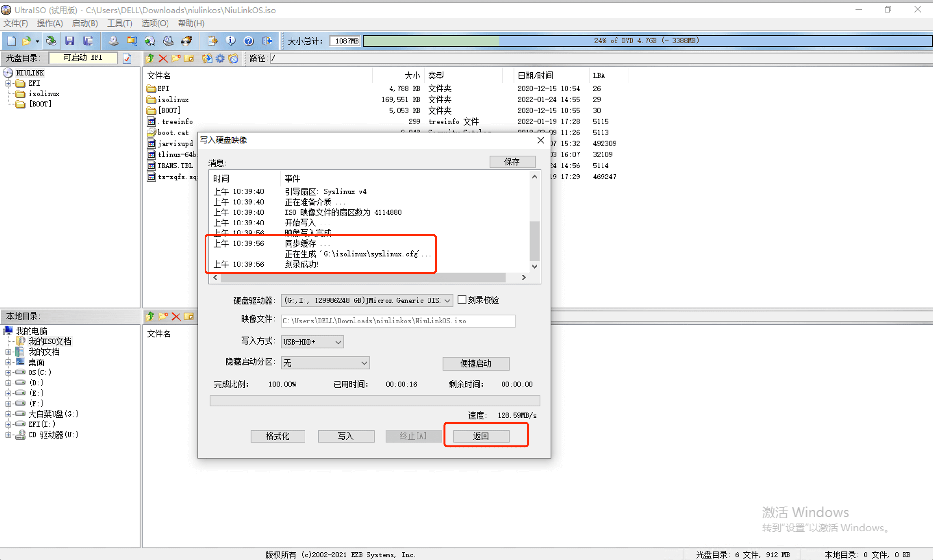The width and height of the screenshot is (933, 560).
Task: Open the 工具(T) menu
Action: pyautogui.click(x=119, y=23)
